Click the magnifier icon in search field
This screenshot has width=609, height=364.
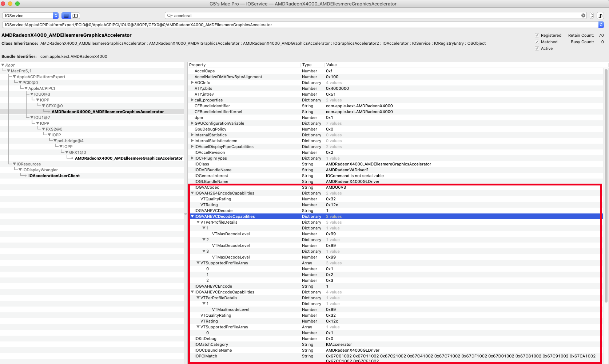pyautogui.click(x=170, y=16)
